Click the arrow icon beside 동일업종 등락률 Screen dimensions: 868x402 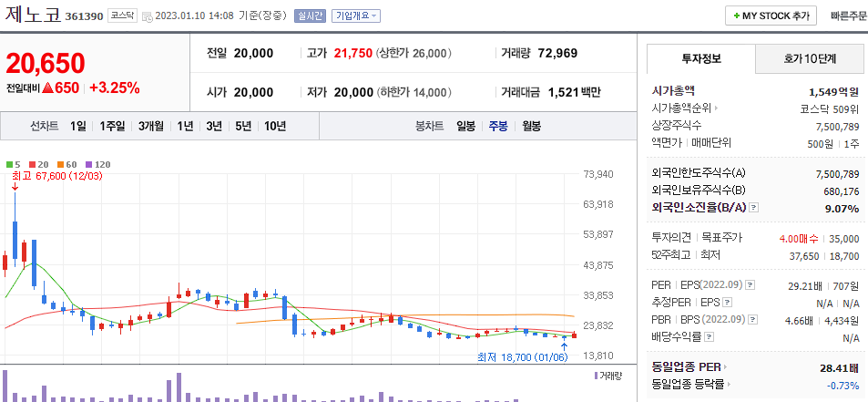click(729, 384)
